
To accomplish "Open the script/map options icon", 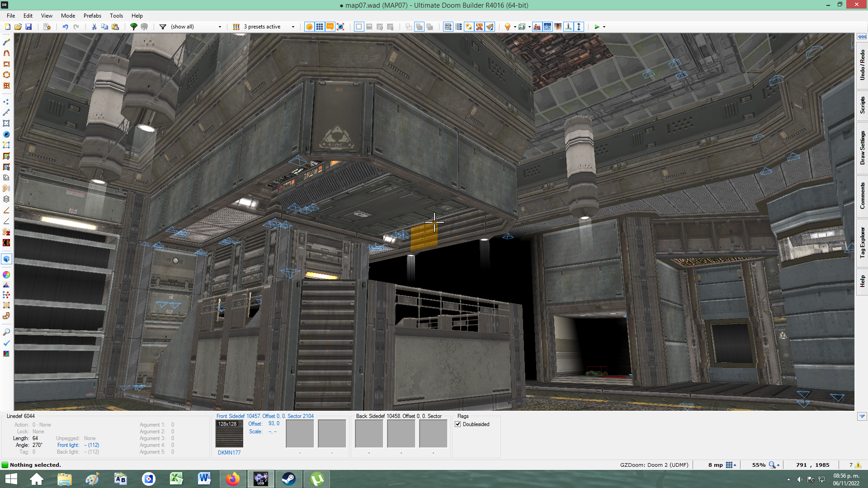I will [x=47, y=27].
